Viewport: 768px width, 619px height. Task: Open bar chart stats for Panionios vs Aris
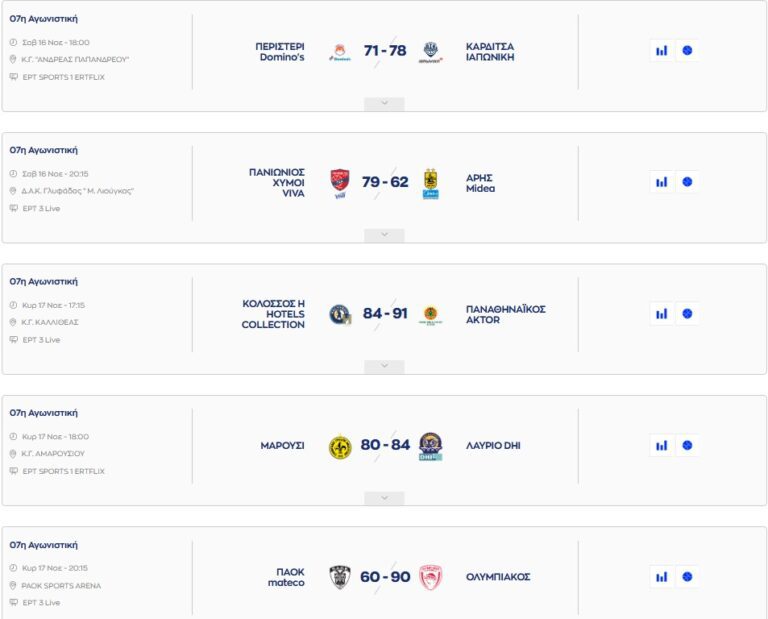coord(661,182)
